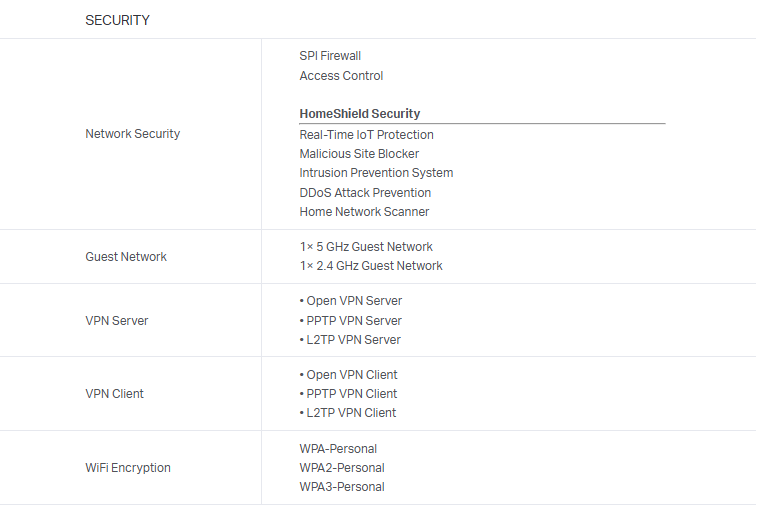Screen dimensions: 760x516
Task: Click the Guest Network row label
Action: pyautogui.click(x=126, y=257)
